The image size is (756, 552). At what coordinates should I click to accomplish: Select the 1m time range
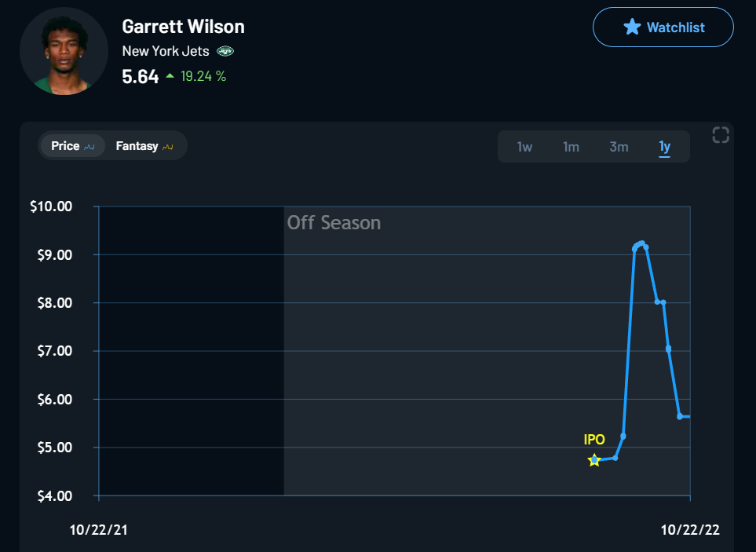(x=571, y=147)
